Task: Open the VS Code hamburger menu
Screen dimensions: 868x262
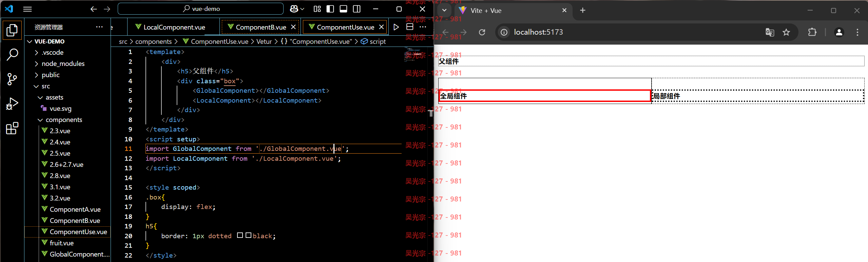Action: tap(27, 9)
